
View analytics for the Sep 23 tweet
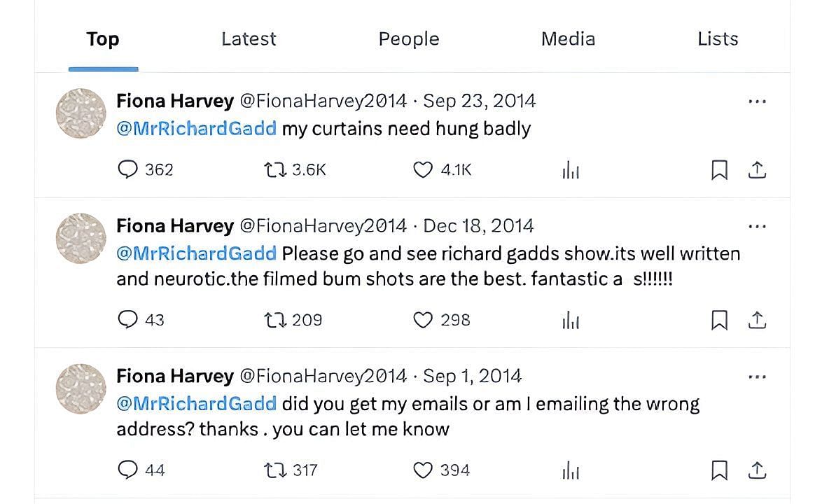(x=571, y=170)
